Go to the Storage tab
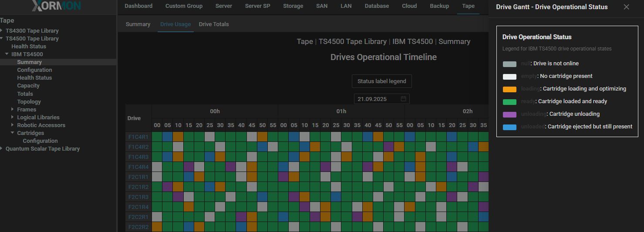Screen dimensions: 644x232 (x=293, y=6)
